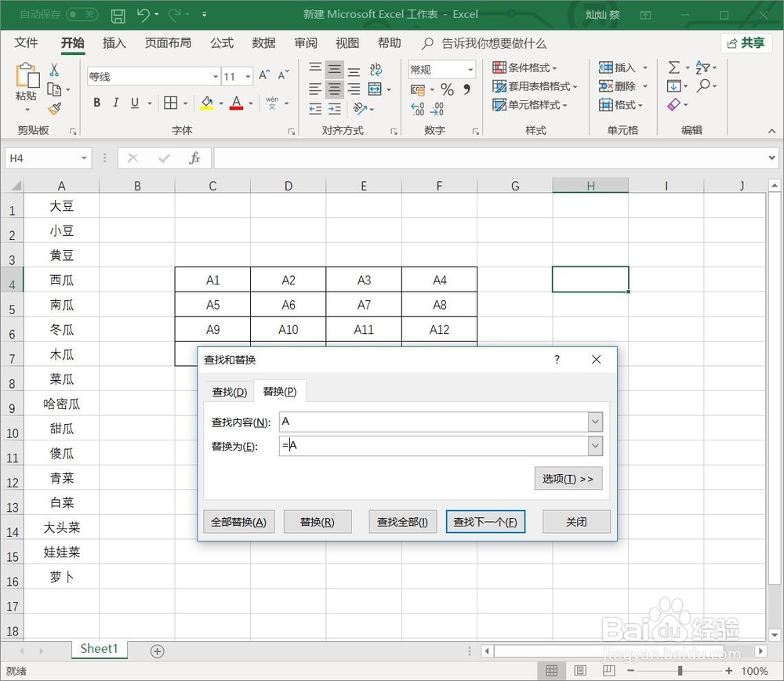Click the Percent Style icon

(x=447, y=89)
